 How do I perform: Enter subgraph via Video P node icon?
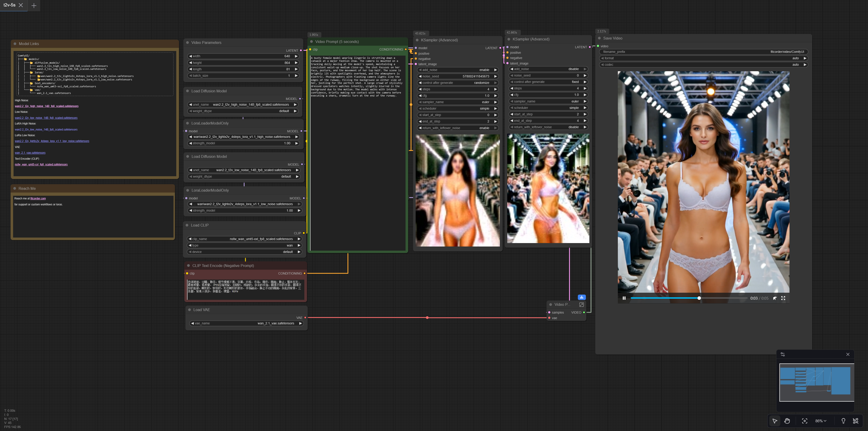581,305
